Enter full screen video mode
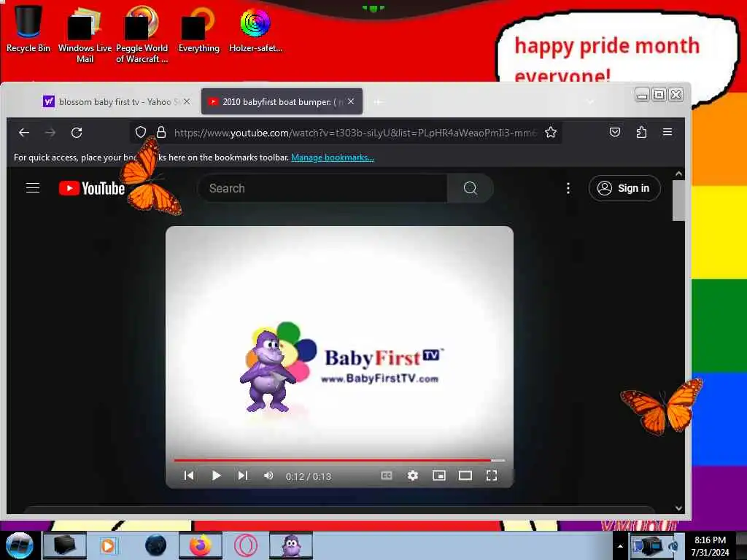 pos(492,475)
